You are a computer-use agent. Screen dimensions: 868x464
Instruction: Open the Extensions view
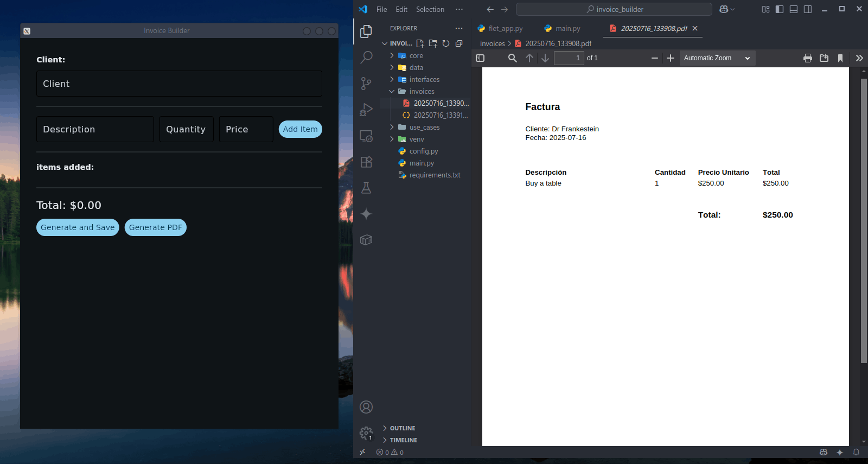(366, 162)
